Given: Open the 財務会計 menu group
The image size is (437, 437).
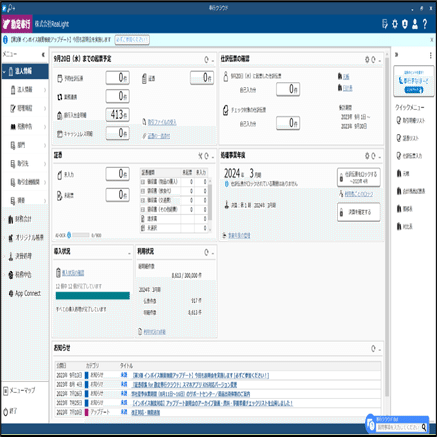Looking at the screenshot, I should [x=23, y=219].
